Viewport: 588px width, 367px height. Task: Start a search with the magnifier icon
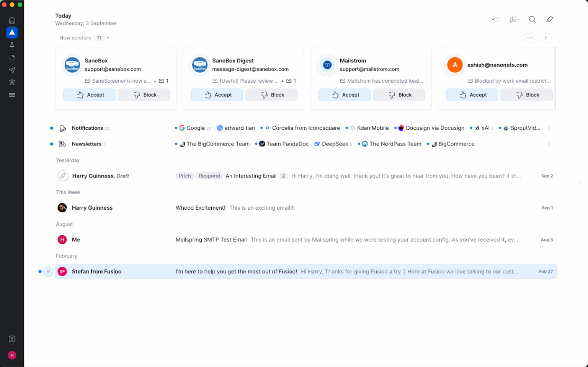click(x=532, y=19)
